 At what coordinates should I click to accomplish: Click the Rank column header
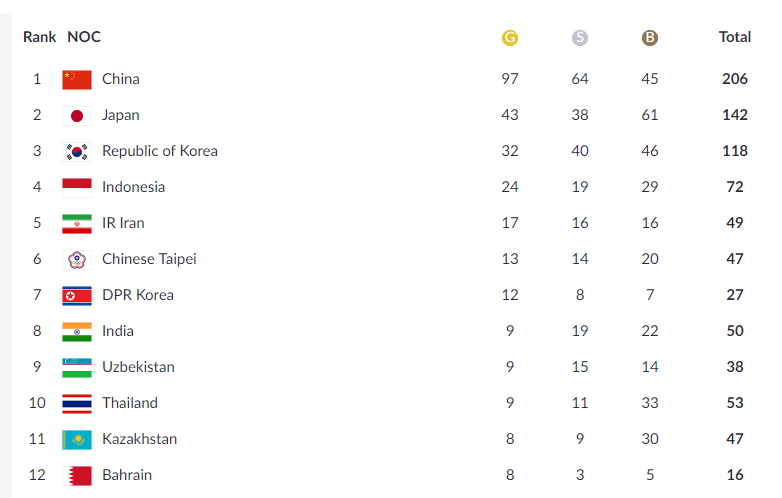(40, 37)
